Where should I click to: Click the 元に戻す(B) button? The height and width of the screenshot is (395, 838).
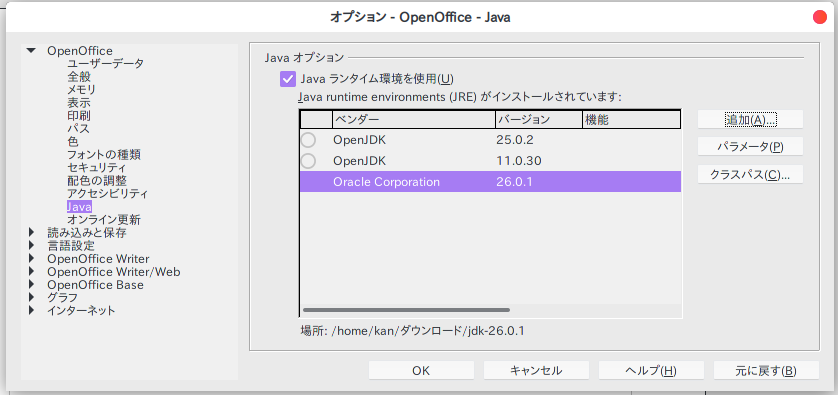tap(766, 370)
